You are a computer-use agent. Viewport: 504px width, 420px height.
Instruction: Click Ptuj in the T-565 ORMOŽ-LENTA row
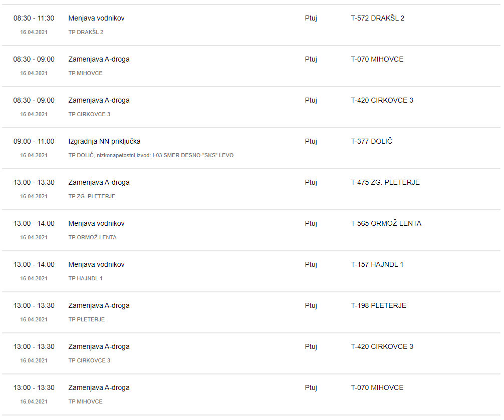click(x=311, y=223)
